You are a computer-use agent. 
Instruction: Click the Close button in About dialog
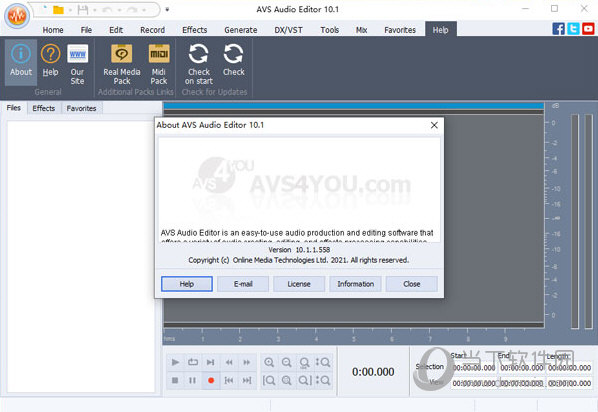412,284
